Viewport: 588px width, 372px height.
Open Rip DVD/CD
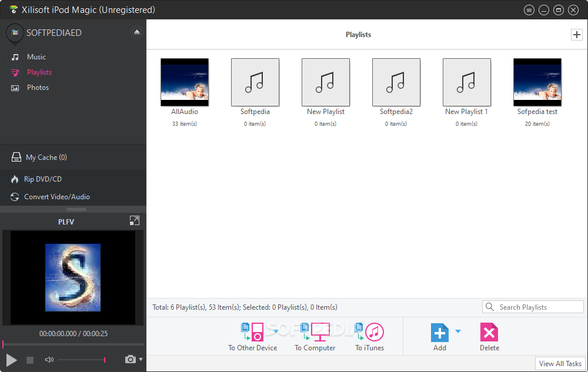click(x=43, y=179)
